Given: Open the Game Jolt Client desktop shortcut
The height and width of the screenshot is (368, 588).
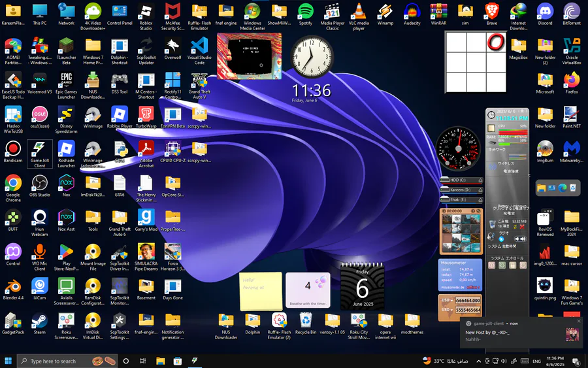Looking at the screenshot, I should [39, 154].
